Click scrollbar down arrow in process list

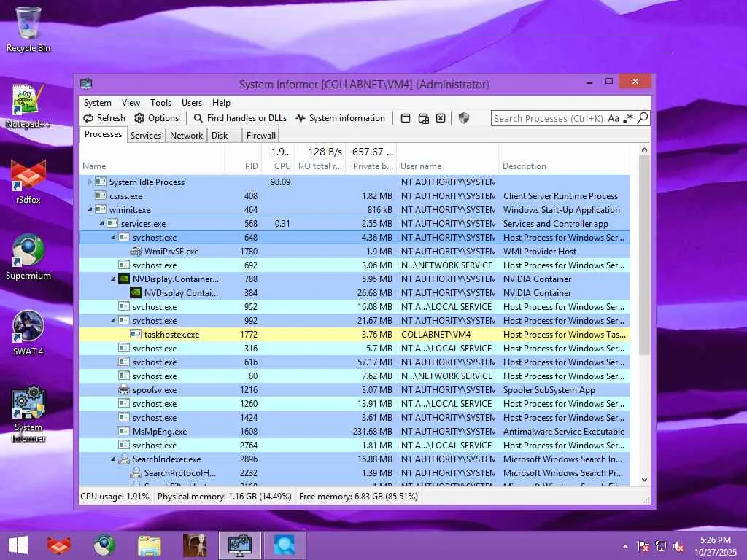[644, 480]
